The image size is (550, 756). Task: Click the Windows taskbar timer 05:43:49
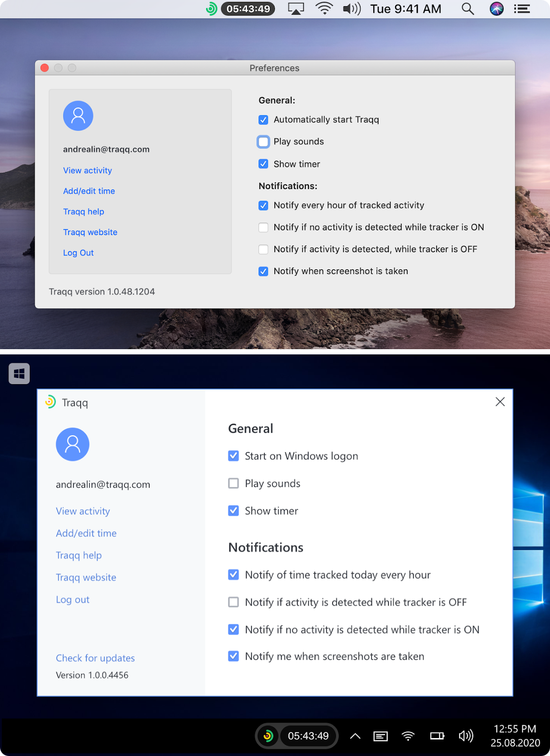[x=308, y=736]
